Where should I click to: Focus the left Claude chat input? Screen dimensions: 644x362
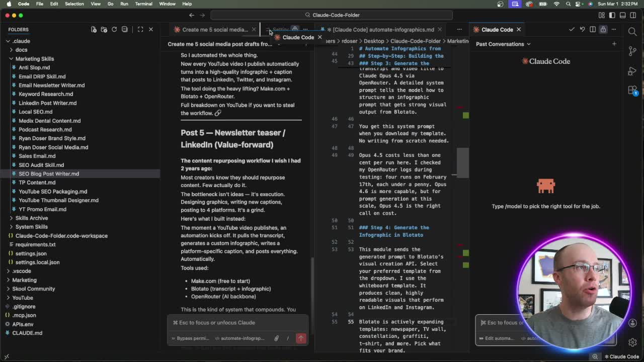tap(238, 323)
